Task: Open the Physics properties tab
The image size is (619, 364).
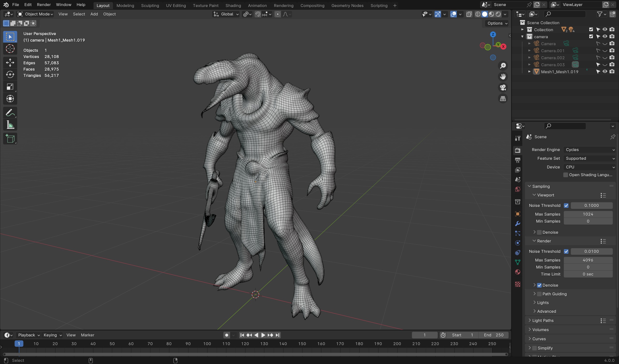Action: 517,243
